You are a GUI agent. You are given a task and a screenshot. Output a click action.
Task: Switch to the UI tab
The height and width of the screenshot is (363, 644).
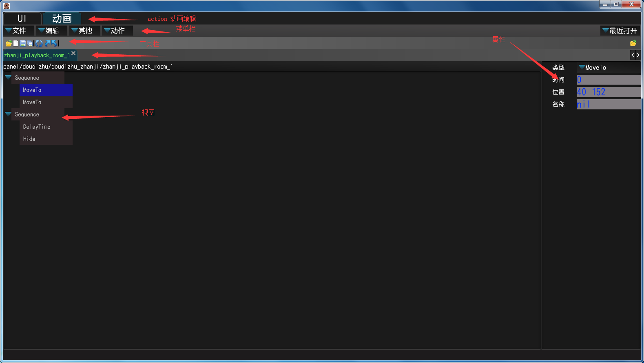coord(22,18)
